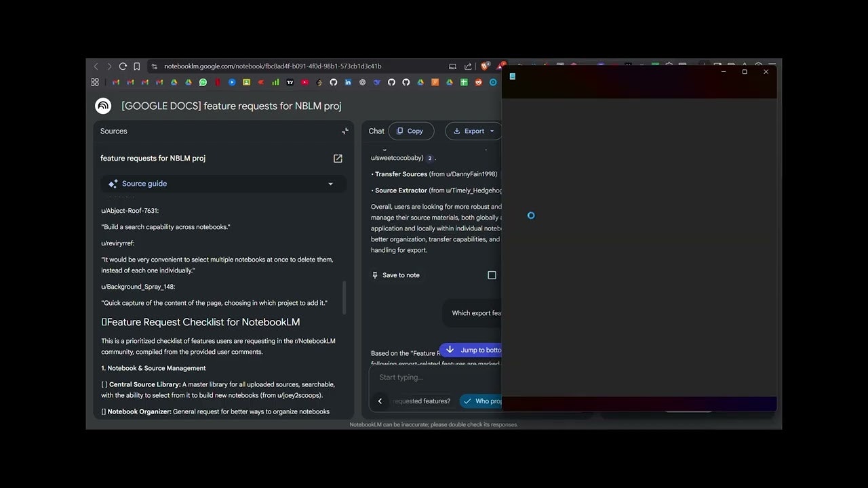
Task: Open the green plus sheet bookmark
Action: click(464, 82)
